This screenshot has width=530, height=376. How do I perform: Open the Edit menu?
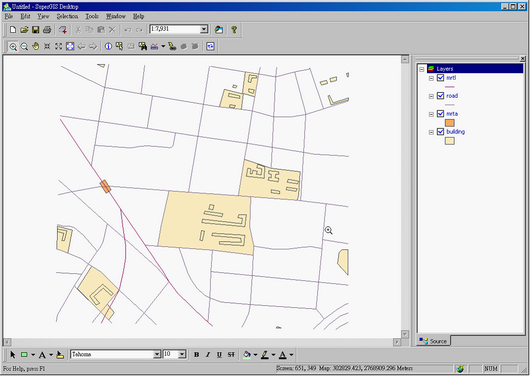coord(25,16)
